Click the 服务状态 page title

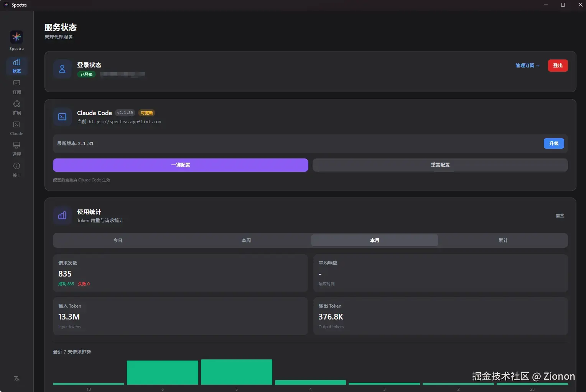coord(61,28)
